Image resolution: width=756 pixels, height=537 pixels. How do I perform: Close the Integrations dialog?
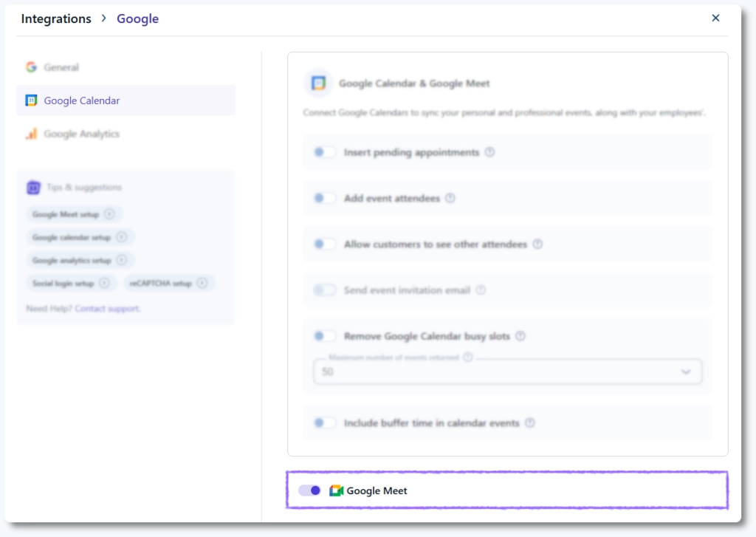pos(715,18)
